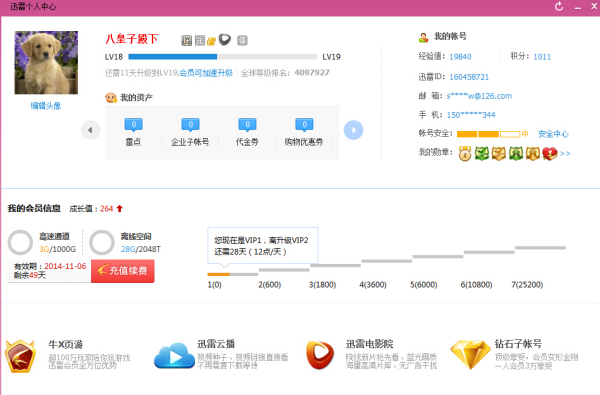The width and height of the screenshot is (600, 395).
Task: Click the golden retriever avatar picture
Action: coord(46,63)
